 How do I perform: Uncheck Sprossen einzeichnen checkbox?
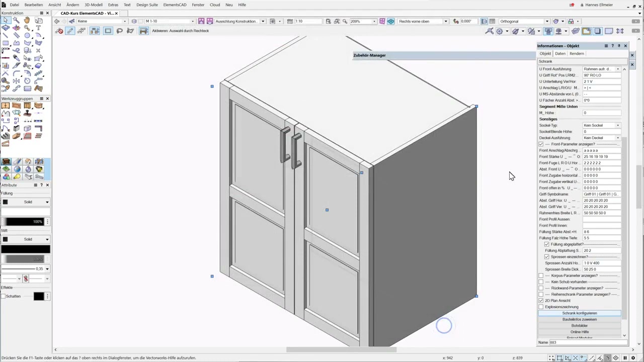[547, 257]
